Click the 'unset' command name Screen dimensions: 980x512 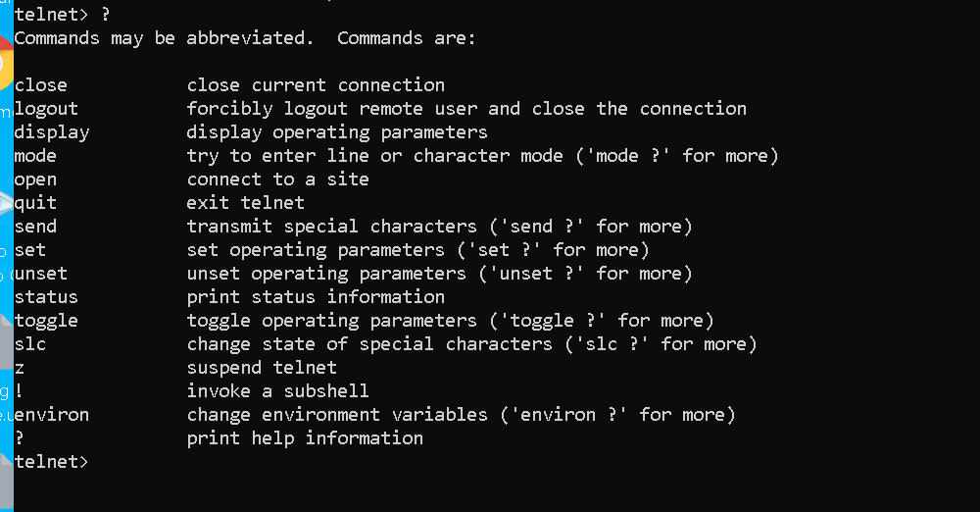(40, 274)
